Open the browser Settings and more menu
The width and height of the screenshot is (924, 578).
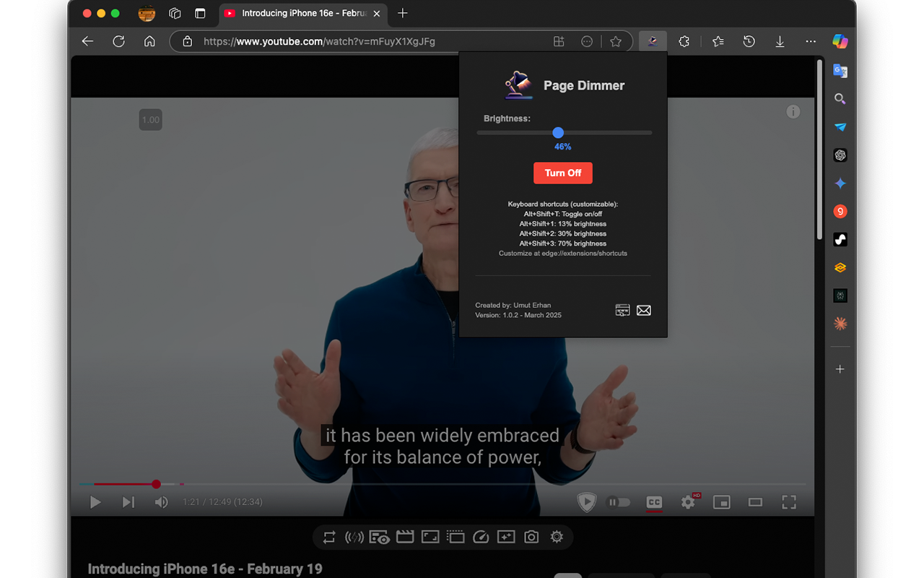(x=811, y=42)
